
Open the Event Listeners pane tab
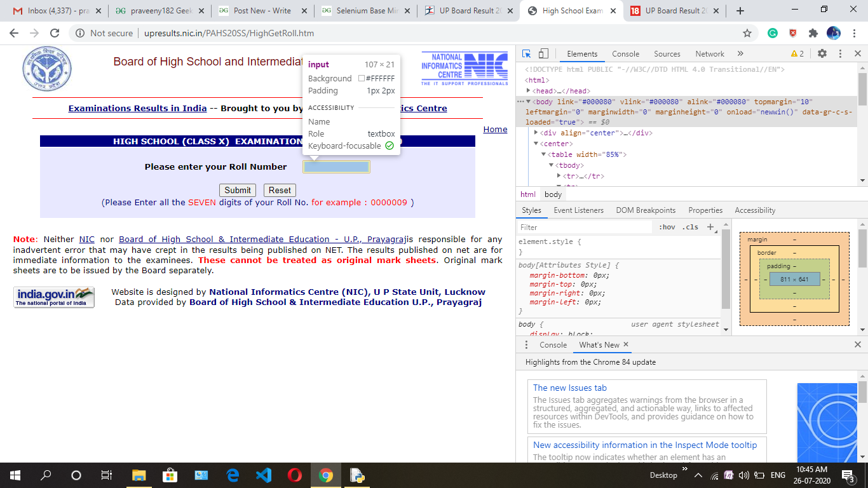pos(579,210)
